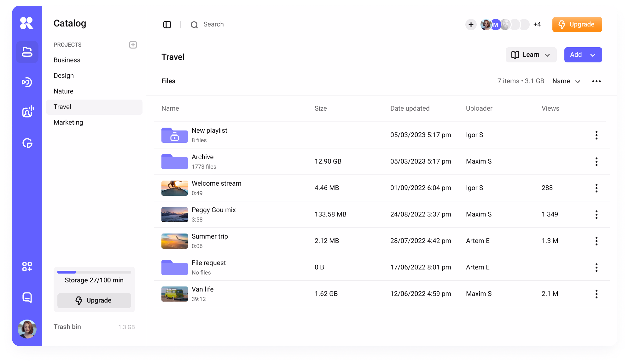Screen dimensions: 629x364
Task: Open the Peggy Gou mix video thumbnail
Action: pyautogui.click(x=174, y=215)
